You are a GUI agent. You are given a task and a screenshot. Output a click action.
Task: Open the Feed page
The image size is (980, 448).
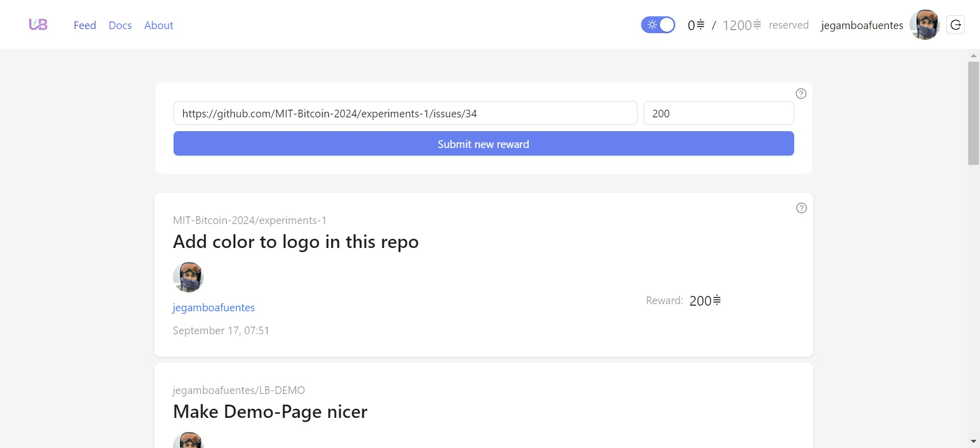click(x=85, y=26)
